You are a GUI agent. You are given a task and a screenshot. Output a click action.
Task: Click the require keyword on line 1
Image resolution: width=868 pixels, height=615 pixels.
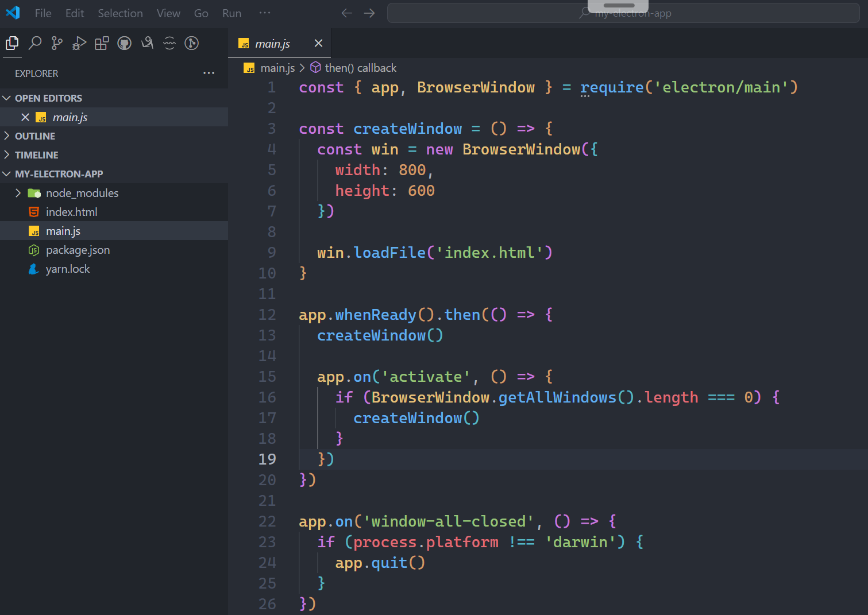pyautogui.click(x=612, y=87)
